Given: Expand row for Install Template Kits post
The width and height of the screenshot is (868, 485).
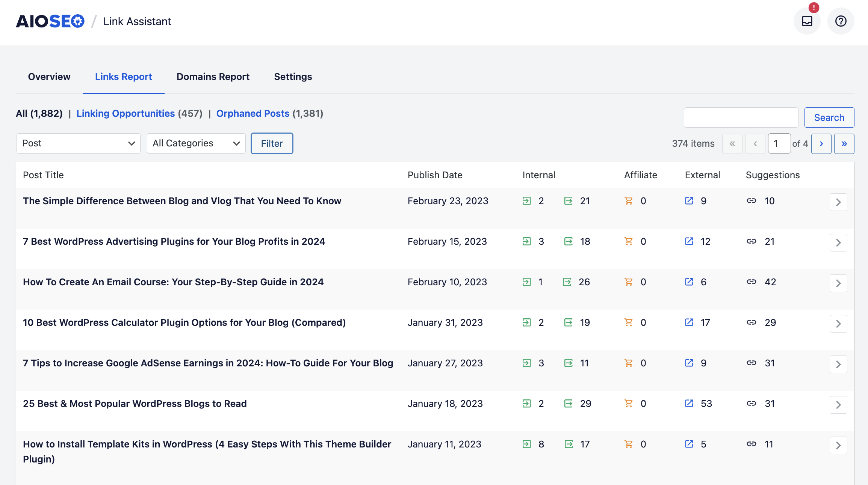Looking at the screenshot, I should 838,445.
